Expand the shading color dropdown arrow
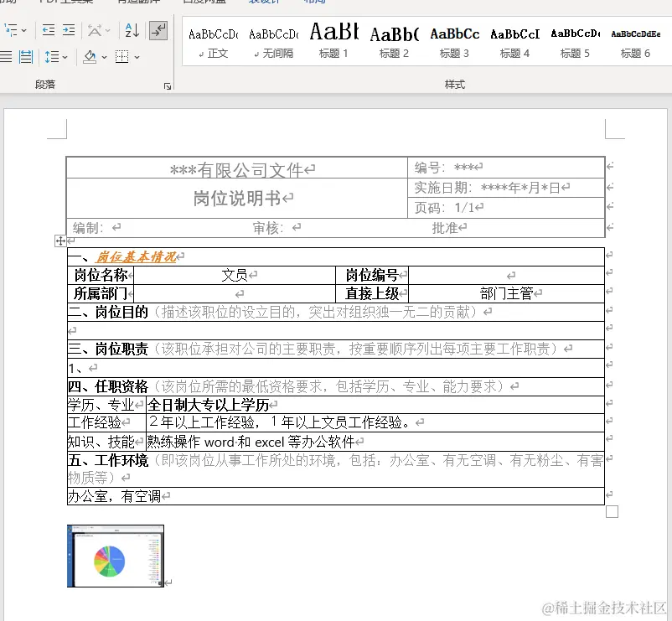 [x=104, y=57]
